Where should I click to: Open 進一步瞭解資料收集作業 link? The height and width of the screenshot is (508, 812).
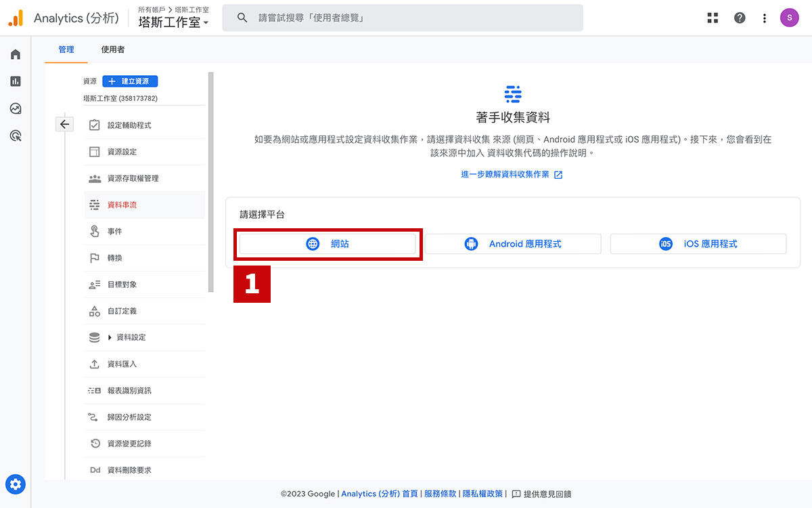pos(512,175)
